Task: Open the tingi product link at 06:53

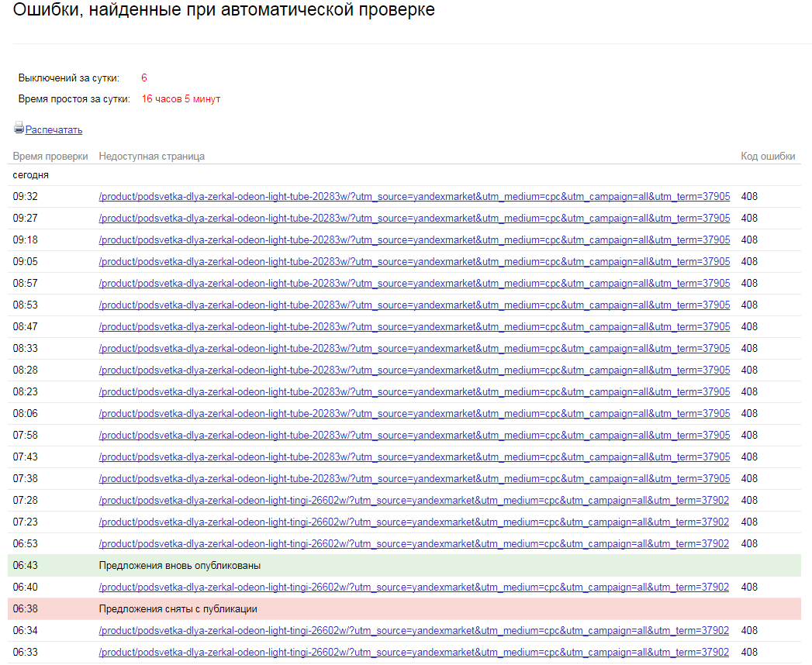Action: point(414,544)
